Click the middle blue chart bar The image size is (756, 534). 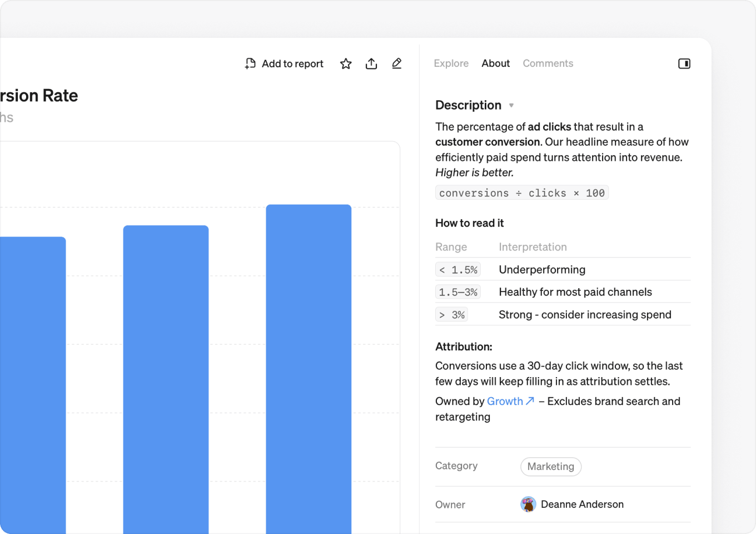tap(166, 380)
